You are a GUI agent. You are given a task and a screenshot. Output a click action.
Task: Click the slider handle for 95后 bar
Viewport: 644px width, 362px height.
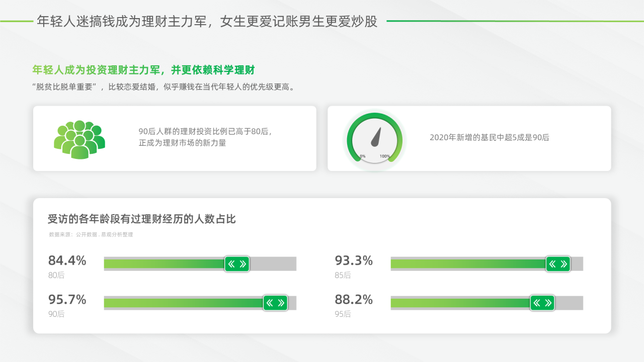(x=542, y=303)
